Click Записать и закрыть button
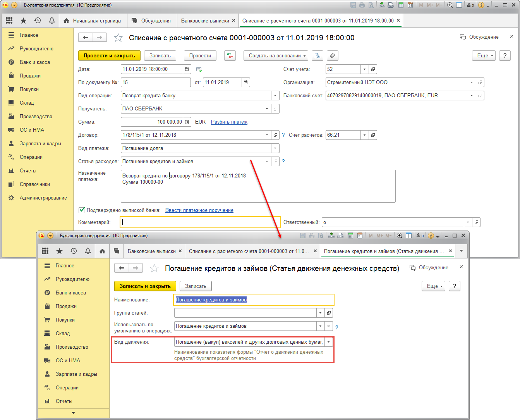Image resolution: width=520 pixels, height=420 pixels. 145,286
